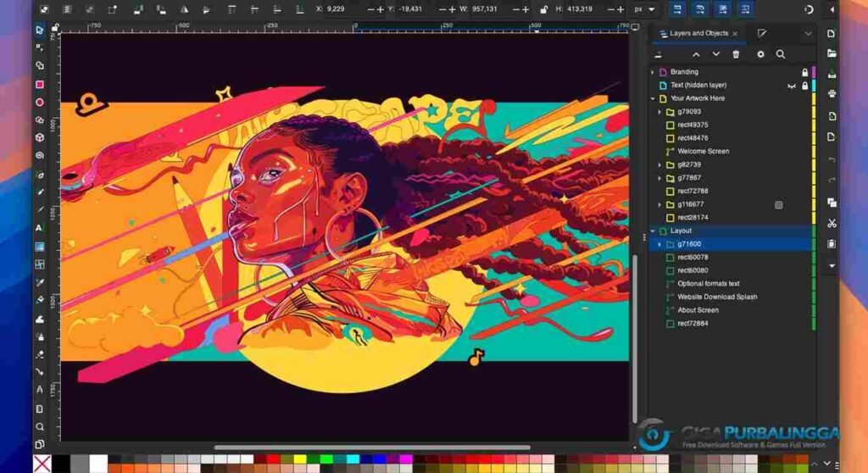Screen dimensions: 868x473
Task: Click Select All objects in top toolbar
Action: 44,9
